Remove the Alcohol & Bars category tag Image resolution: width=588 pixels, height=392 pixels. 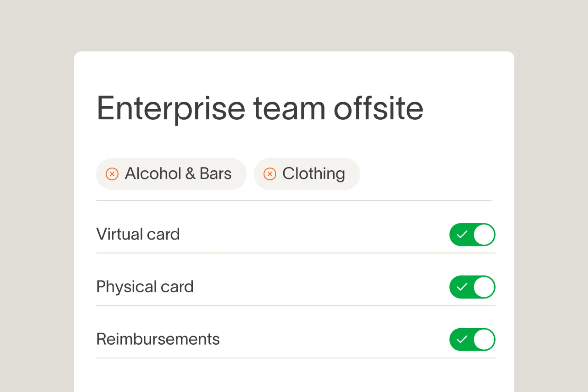[112, 174]
